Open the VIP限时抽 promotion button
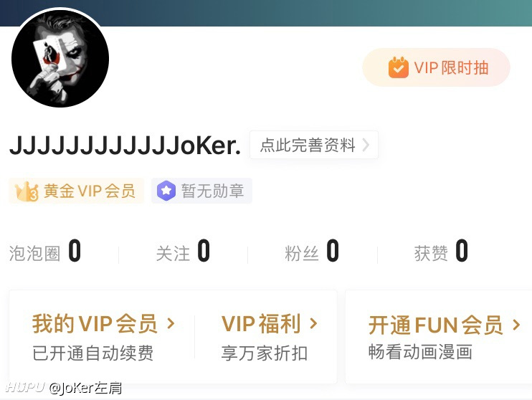532x400 pixels. point(437,67)
